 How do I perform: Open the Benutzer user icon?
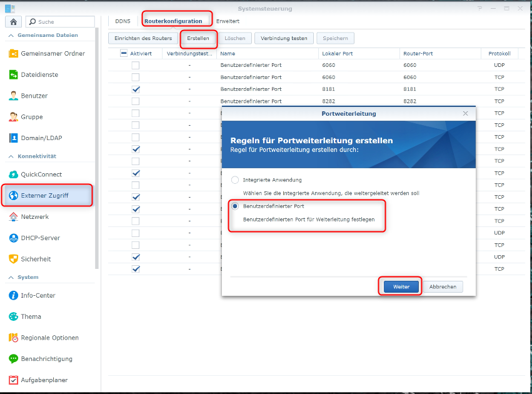click(x=14, y=96)
